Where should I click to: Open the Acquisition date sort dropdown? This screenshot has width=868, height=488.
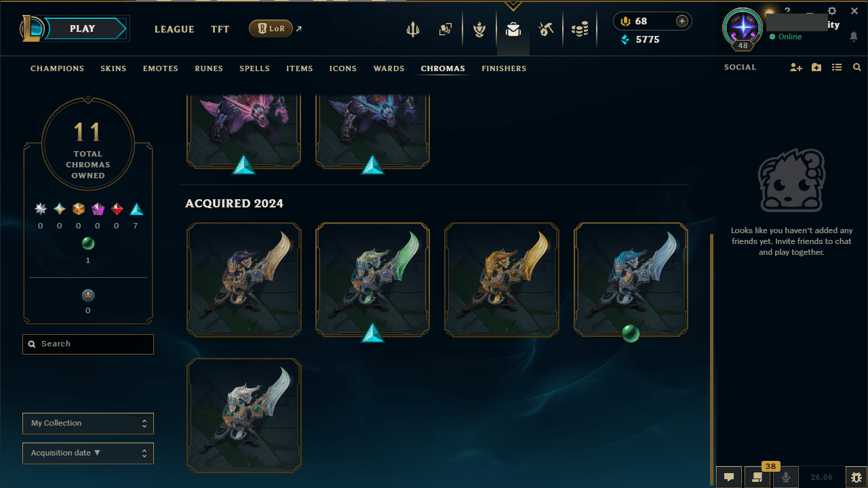coord(88,453)
